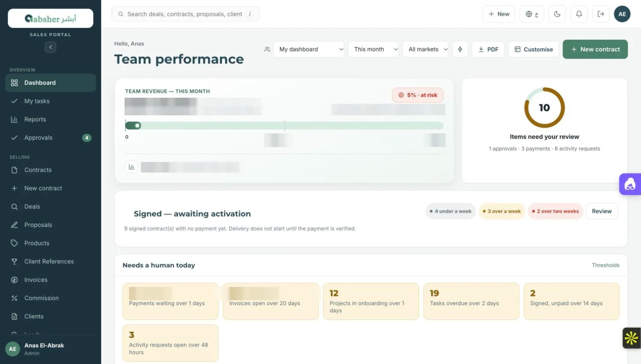
Task: Open Products in the sidebar
Action: tap(51, 243)
